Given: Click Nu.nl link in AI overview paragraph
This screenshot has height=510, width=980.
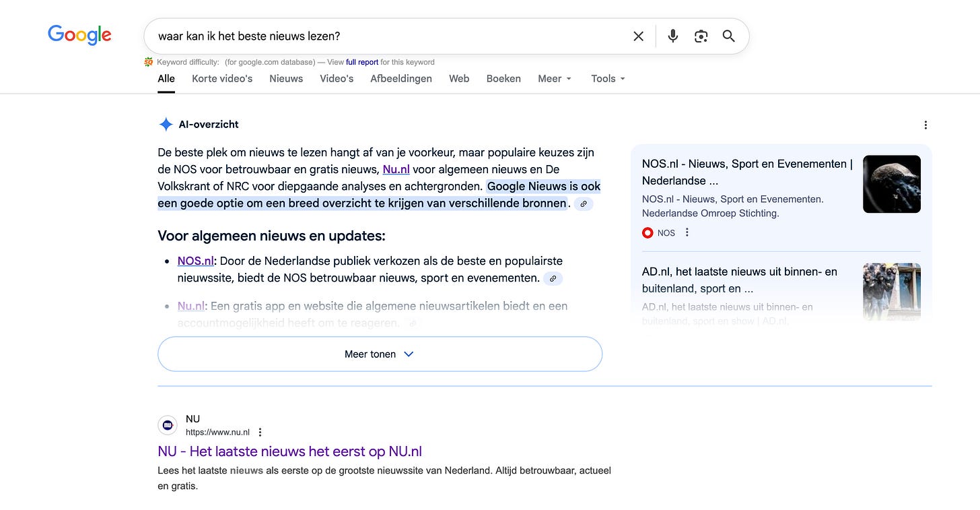Looking at the screenshot, I should pos(396,169).
